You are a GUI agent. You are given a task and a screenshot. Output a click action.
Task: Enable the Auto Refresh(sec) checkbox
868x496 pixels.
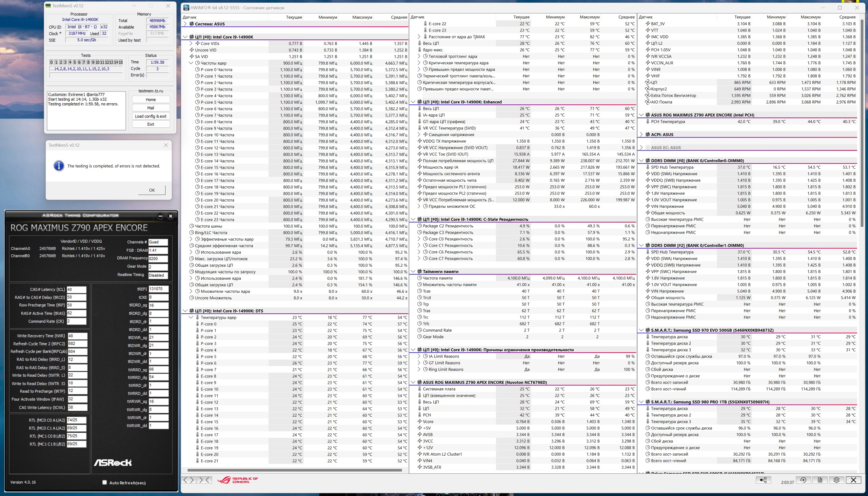(105, 482)
